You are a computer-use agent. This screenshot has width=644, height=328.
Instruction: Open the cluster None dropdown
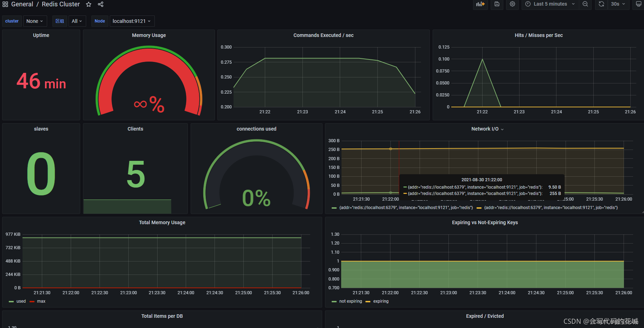tap(35, 21)
